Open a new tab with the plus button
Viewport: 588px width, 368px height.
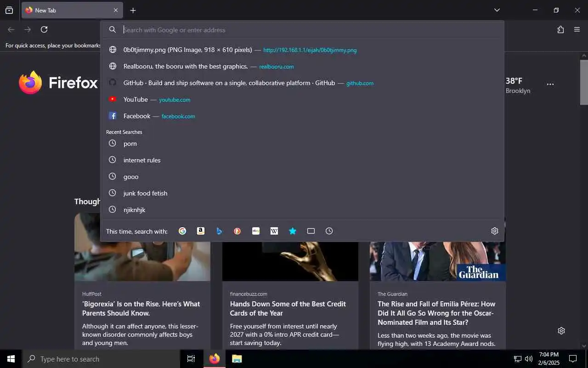click(133, 10)
